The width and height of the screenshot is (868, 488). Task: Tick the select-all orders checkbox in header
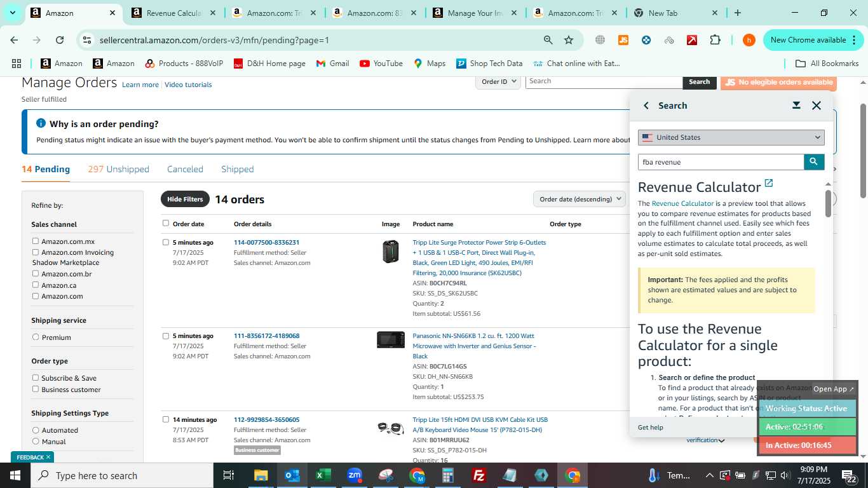(166, 223)
